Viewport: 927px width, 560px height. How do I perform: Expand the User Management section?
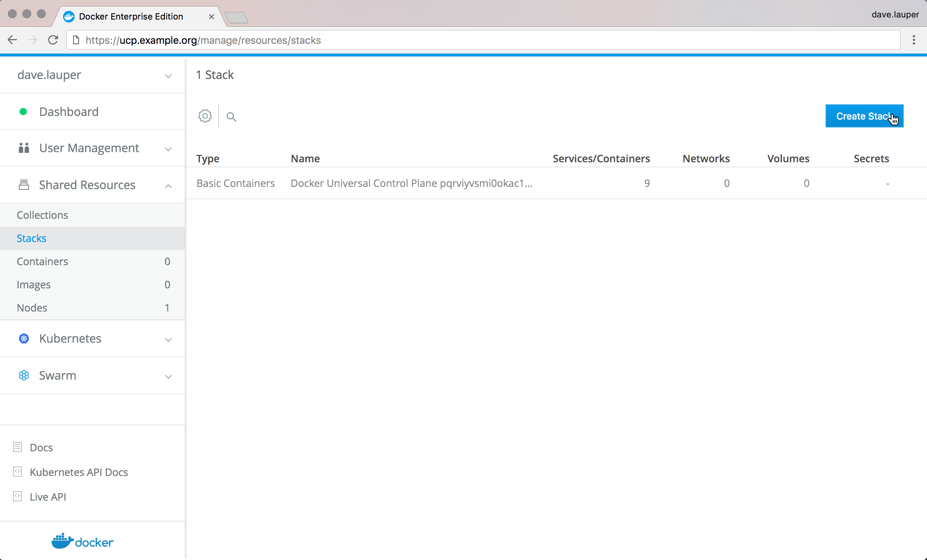[x=168, y=149]
